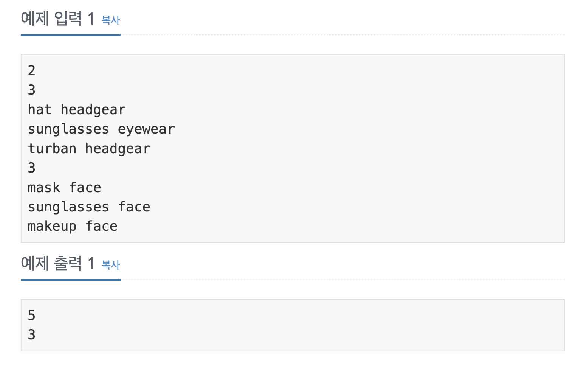Click the word hat in the sample input
588x367 pixels.
pyautogui.click(x=40, y=110)
